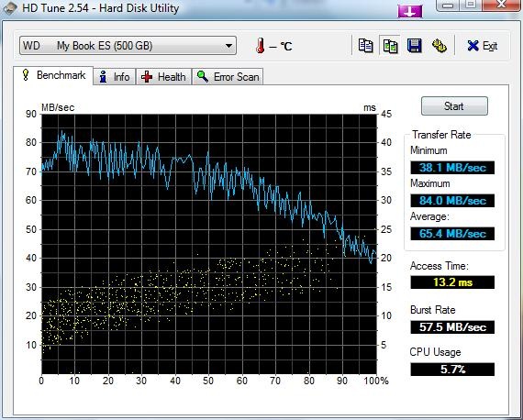
Task: Click the copy text to clipboard icon
Action: 365,46
